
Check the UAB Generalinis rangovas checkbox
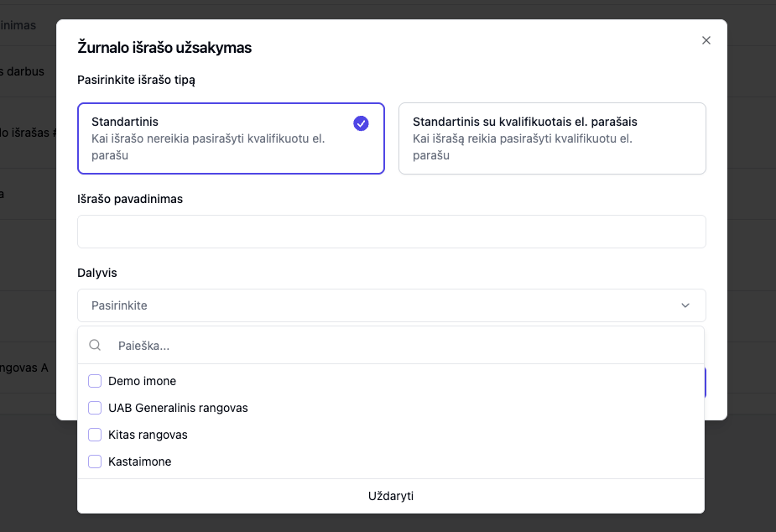[95, 408]
